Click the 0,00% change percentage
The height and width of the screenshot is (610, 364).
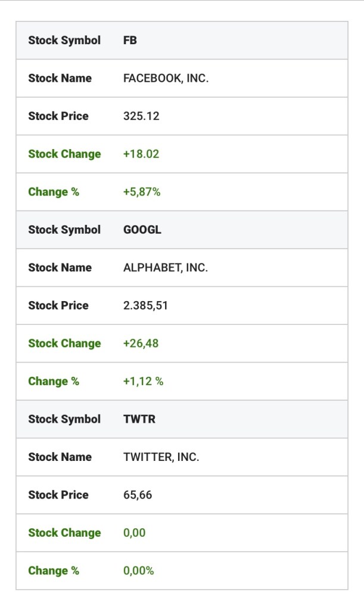(x=138, y=571)
